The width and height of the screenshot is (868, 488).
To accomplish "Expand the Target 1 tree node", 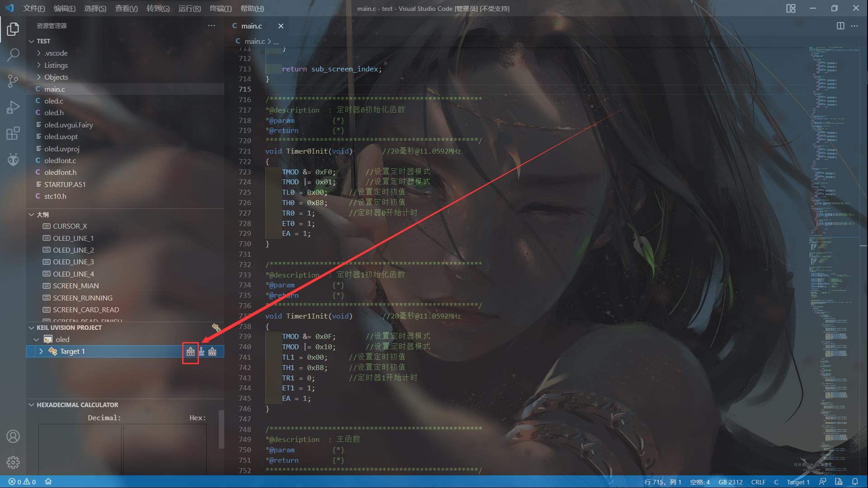I will (41, 352).
